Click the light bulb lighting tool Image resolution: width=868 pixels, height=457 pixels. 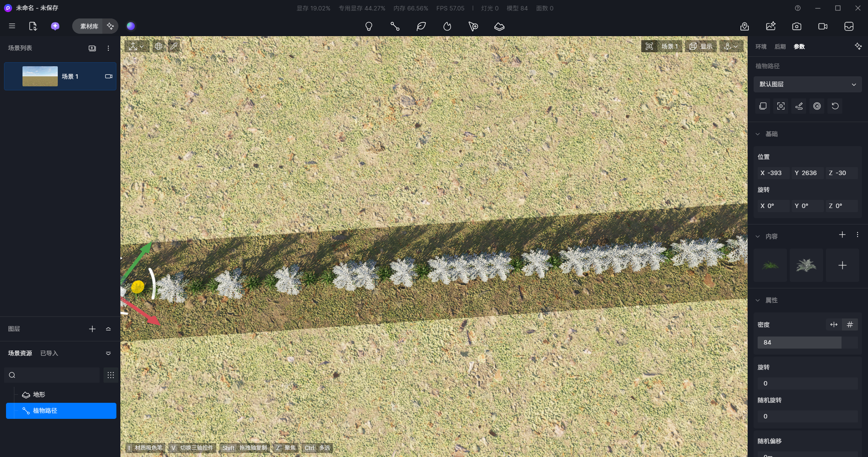[368, 27]
